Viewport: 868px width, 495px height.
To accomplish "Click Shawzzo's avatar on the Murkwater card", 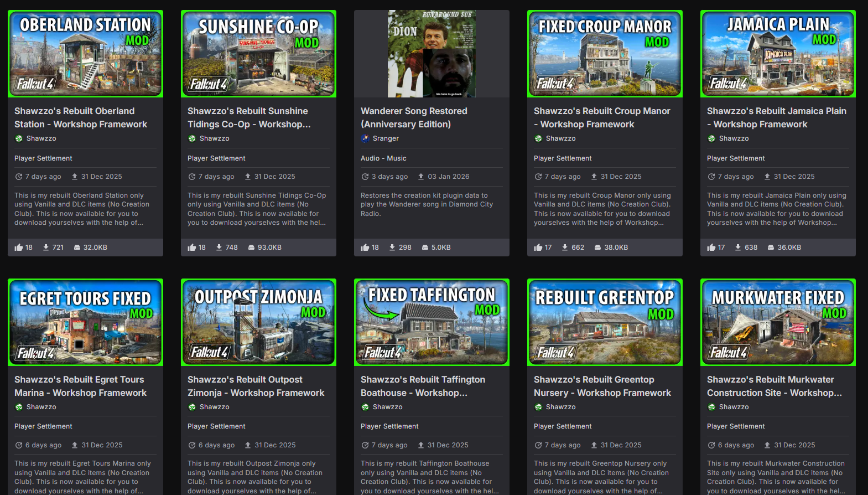I will 711,407.
